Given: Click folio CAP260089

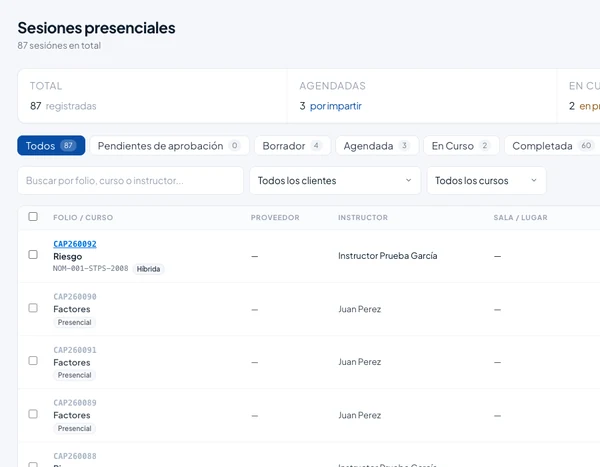Looking at the screenshot, I should [x=75, y=403].
